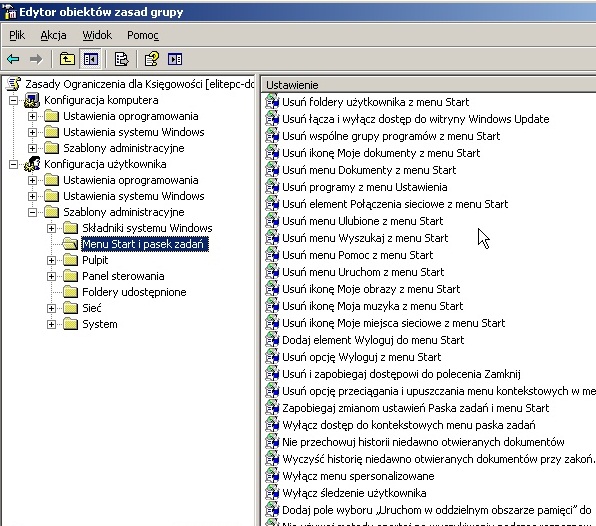Expand Ustawienia oprogramowania under Konfiguracja komputera

click(x=32, y=116)
